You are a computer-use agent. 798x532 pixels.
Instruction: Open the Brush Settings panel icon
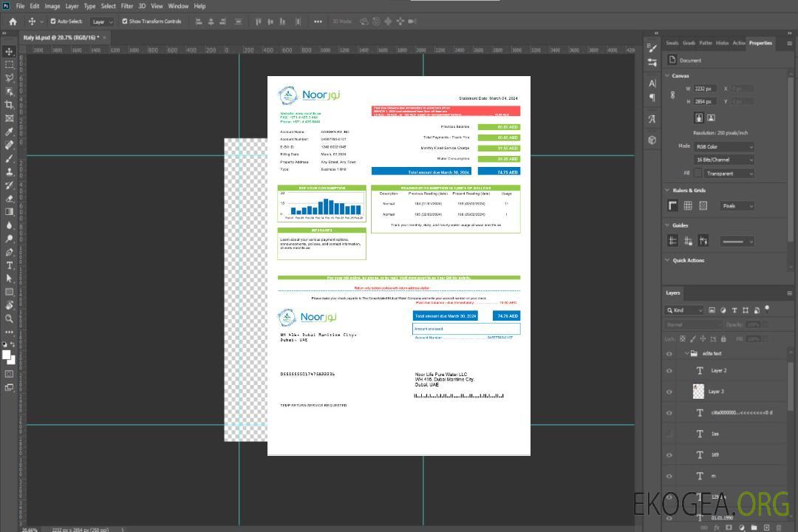(x=652, y=48)
